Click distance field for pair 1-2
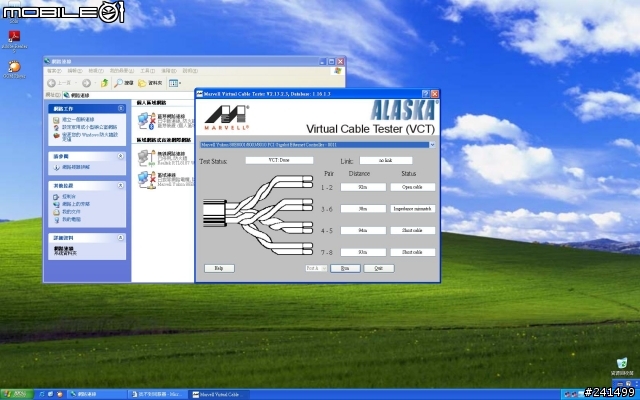The image size is (640, 400). [x=363, y=187]
